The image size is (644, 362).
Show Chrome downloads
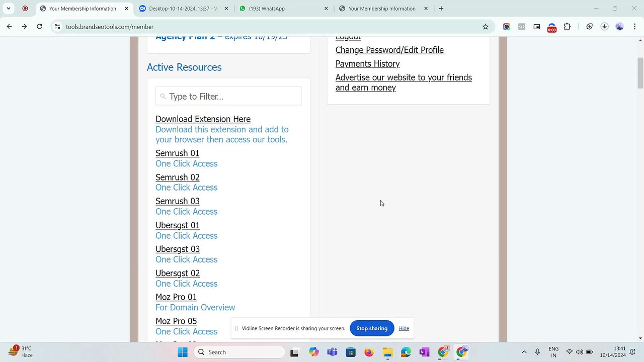[605, 27]
